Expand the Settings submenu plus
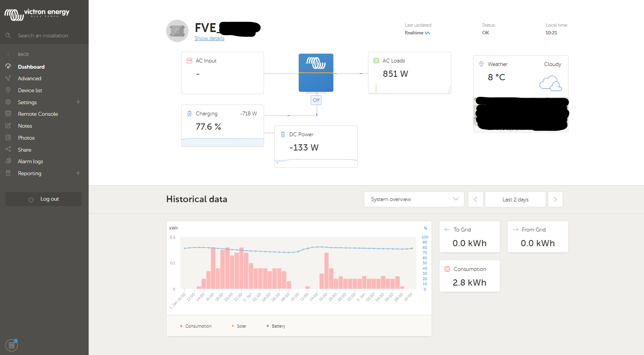Viewport: 644px width, 355px height. coord(78,102)
